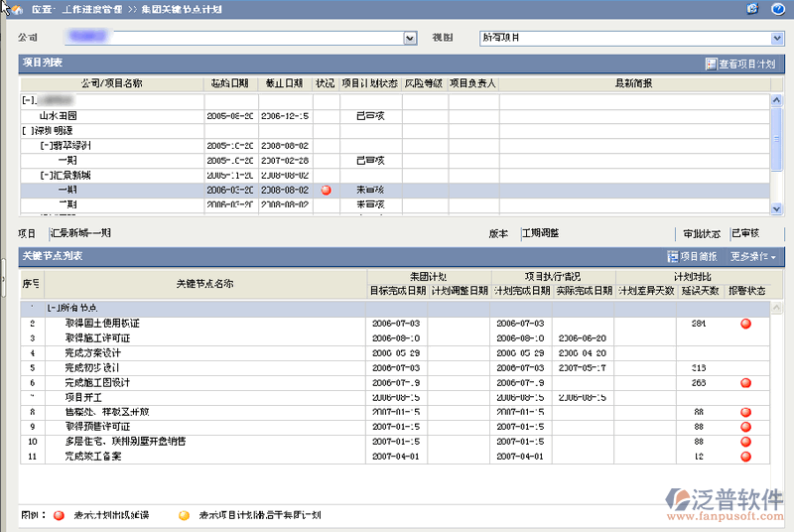Collapse the 所有节点 group in node list
The height and width of the screenshot is (532, 794).
pyautogui.click(x=53, y=308)
